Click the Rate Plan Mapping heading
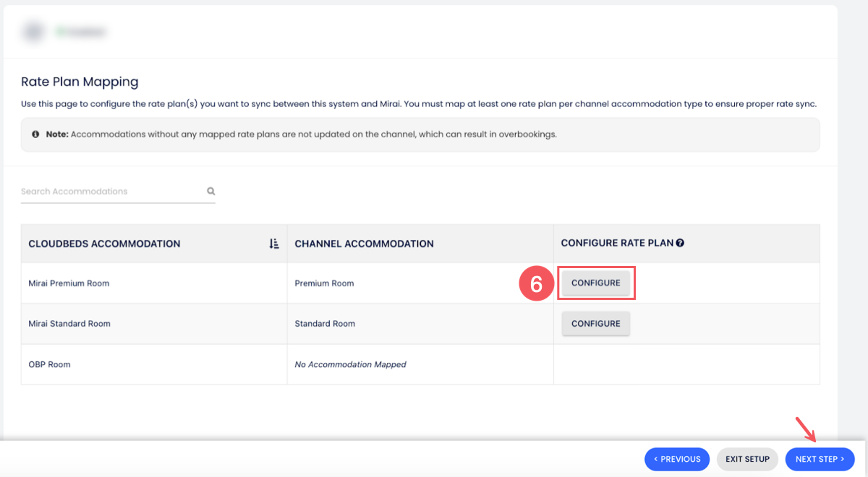868x477 pixels. (x=80, y=82)
